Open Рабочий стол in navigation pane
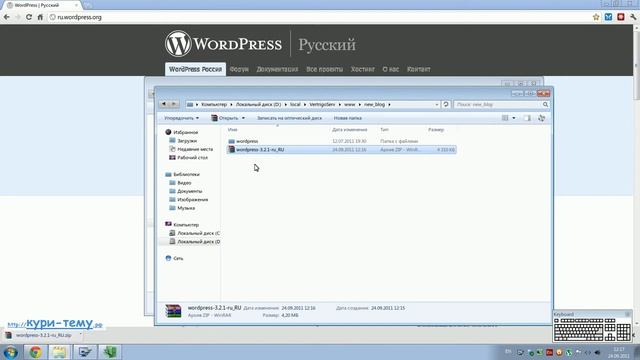 192,158
